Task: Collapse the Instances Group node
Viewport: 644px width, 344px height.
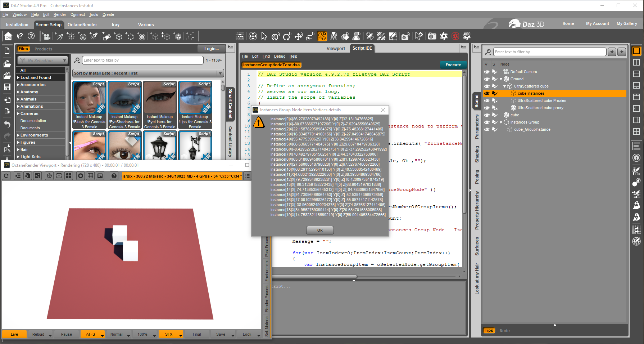Action: click(501, 122)
